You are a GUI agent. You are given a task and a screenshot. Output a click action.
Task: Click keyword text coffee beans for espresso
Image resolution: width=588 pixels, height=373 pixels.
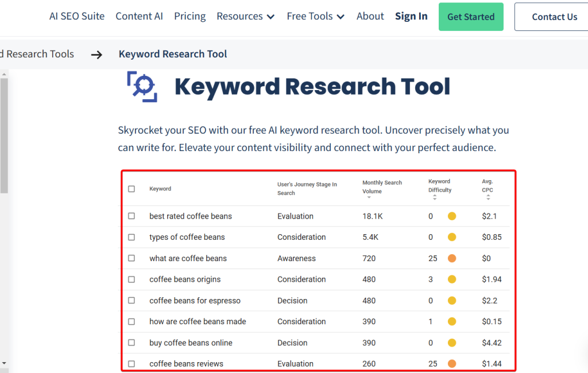(x=195, y=301)
